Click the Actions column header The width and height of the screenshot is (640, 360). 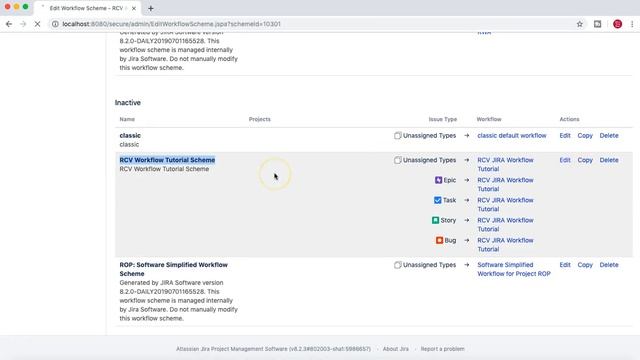(569, 119)
